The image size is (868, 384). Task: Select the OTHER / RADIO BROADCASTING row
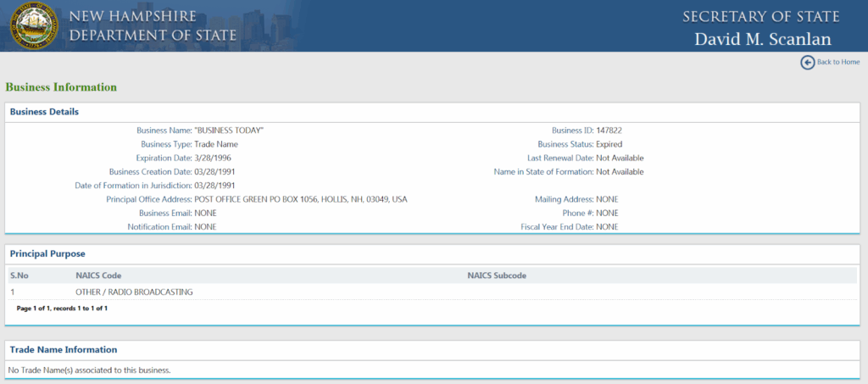pos(134,292)
